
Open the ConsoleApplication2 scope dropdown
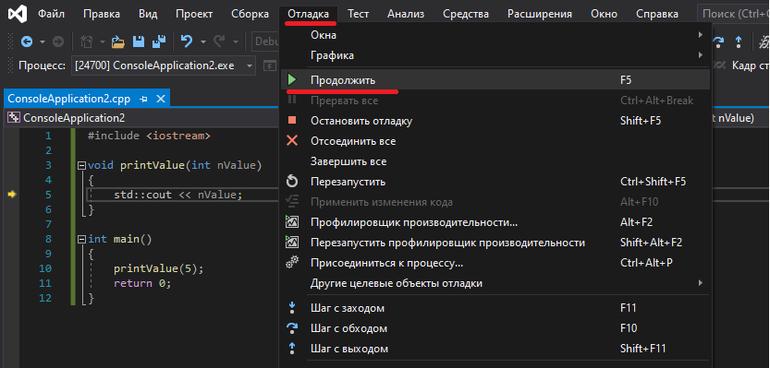click(x=142, y=118)
